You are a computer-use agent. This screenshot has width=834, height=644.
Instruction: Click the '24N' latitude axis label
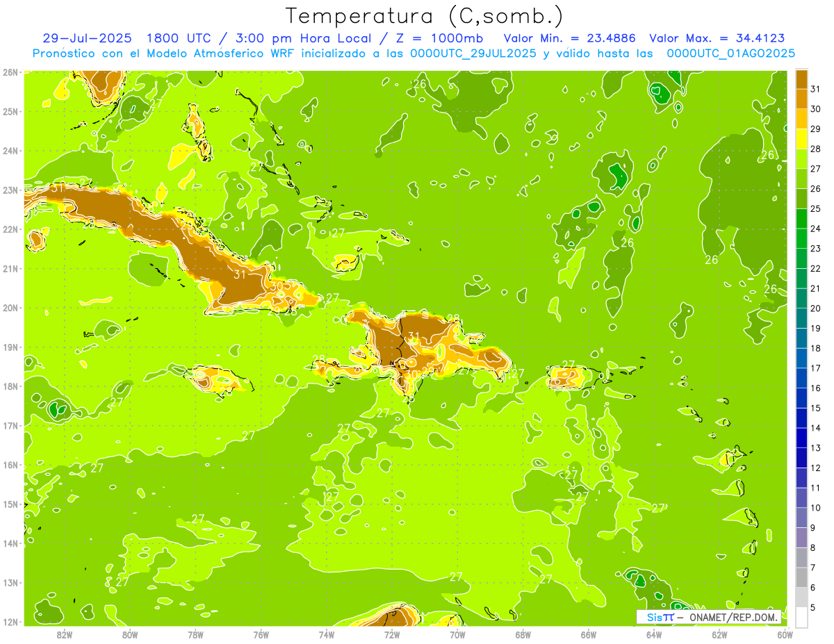pyautogui.click(x=10, y=151)
